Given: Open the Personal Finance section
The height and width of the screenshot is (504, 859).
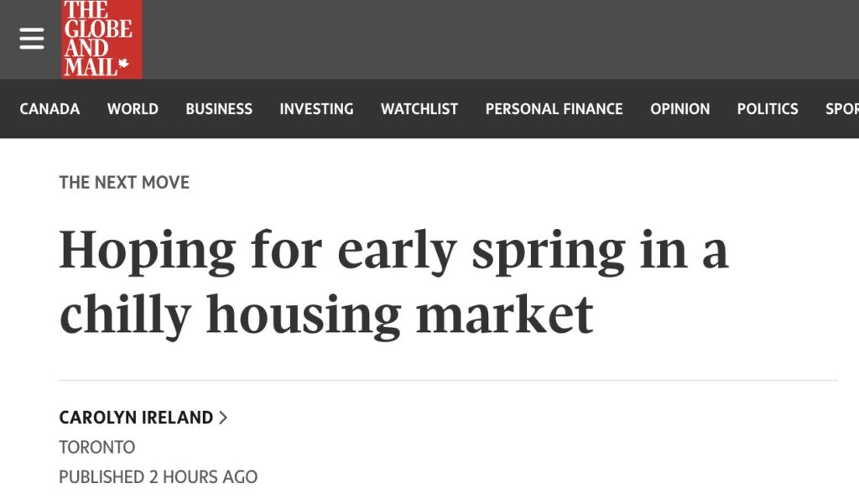Looking at the screenshot, I should [554, 109].
